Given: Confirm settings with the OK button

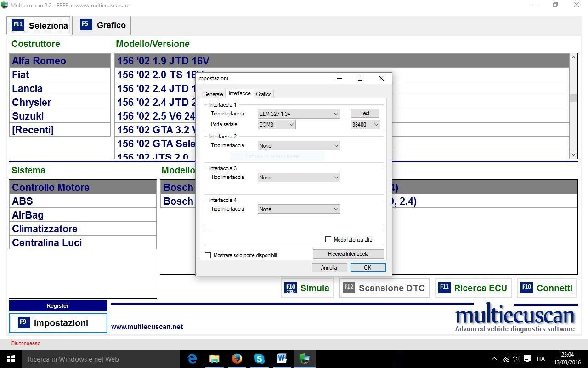Looking at the screenshot, I should click(x=367, y=268).
